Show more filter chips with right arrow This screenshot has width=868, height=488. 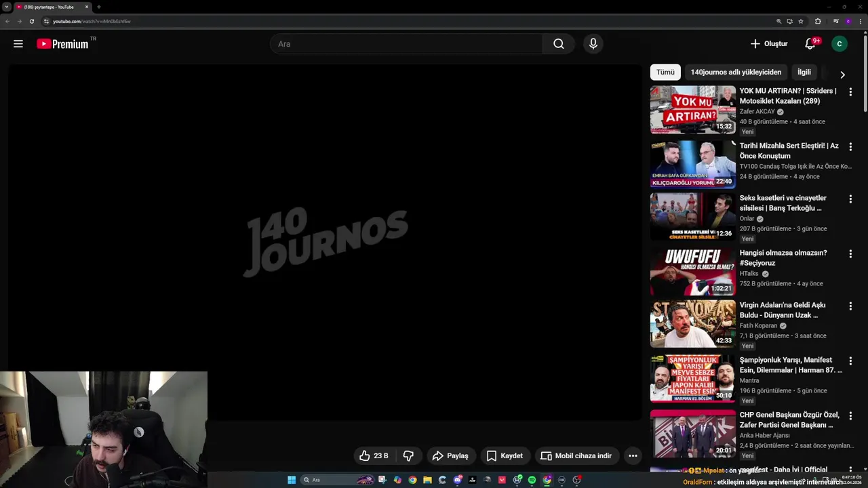[842, 75]
